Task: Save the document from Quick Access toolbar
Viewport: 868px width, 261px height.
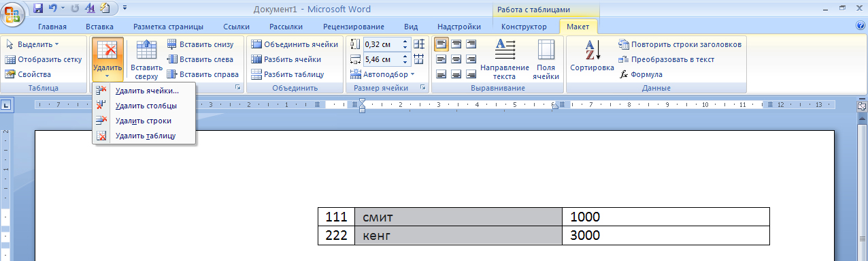Action: coord(38,9)
